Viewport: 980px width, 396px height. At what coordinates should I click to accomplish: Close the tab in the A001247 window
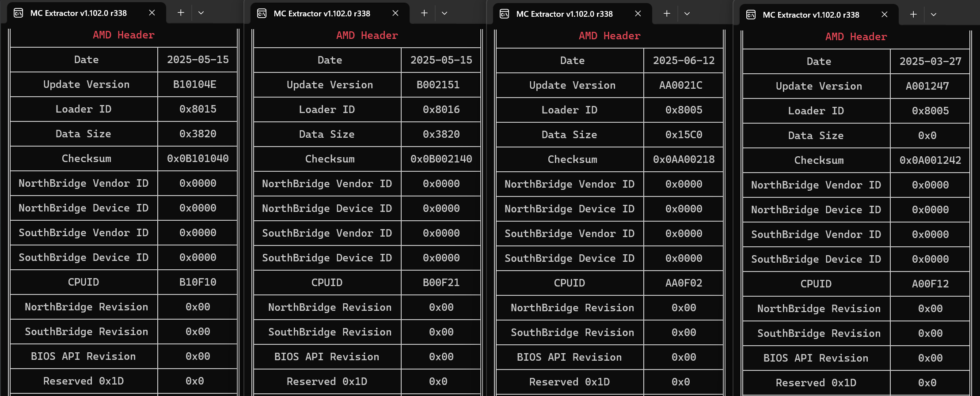pos(885,15)
